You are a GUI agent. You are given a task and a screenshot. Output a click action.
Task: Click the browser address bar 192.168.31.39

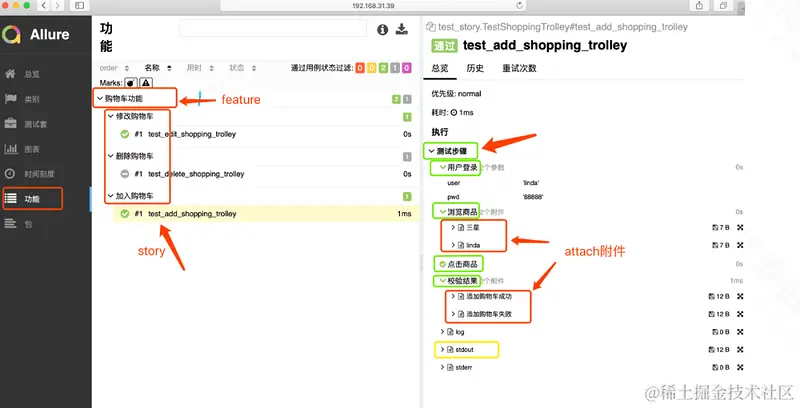click(x=373, y=5)
